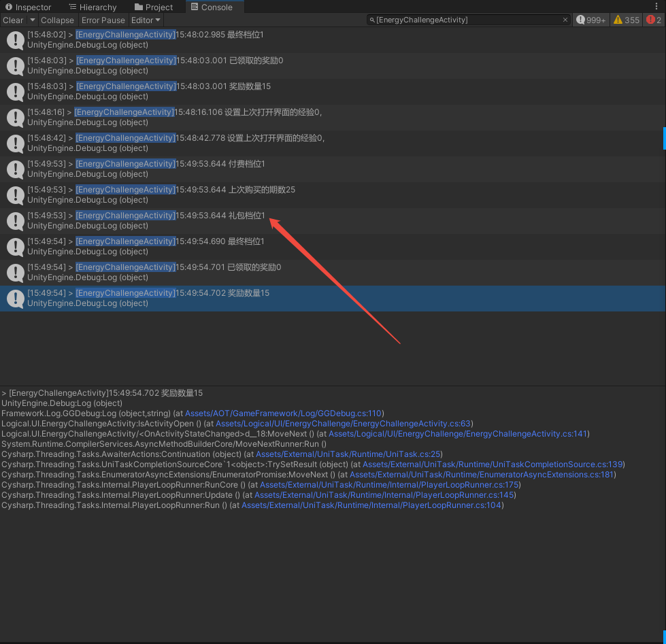The height and width of the screenshot is (644, 666).
Task: Enable Error Pause in the console
Action: 103,20
